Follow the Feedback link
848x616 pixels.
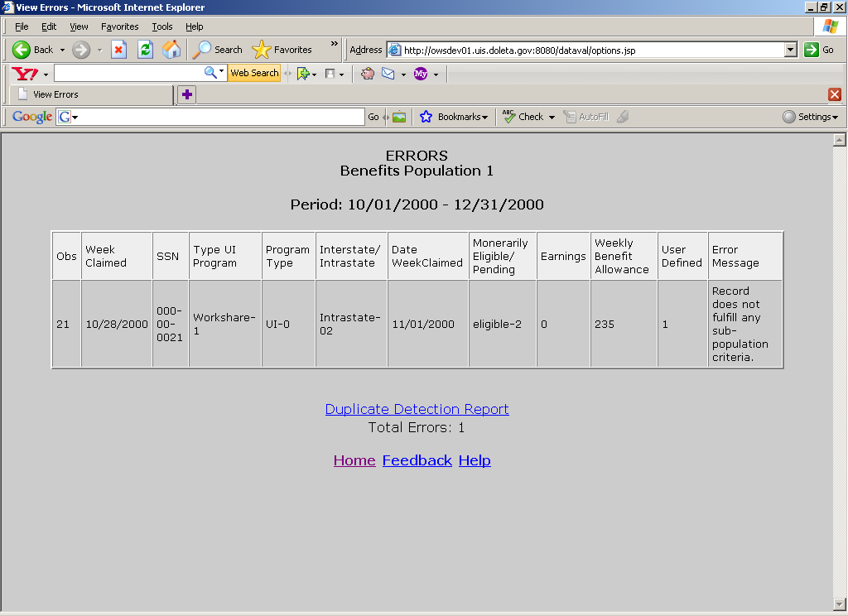417,460
